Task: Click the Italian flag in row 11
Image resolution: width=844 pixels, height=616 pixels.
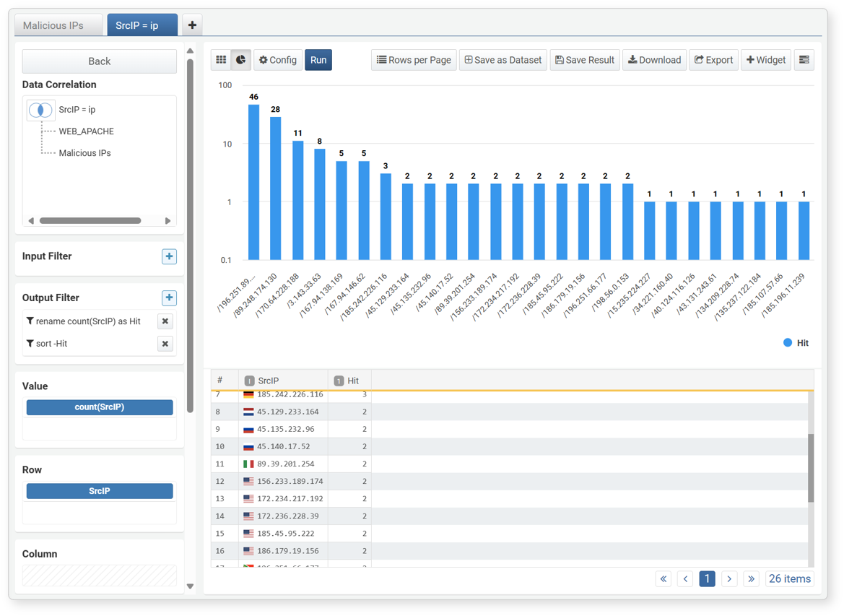Action: 248,464
